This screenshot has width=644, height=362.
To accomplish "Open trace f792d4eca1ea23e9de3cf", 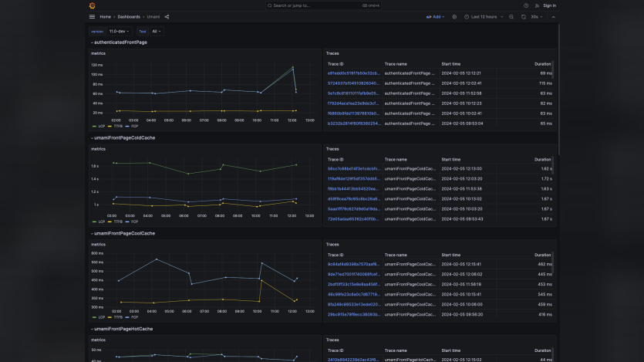I will [x=354, y=103].
